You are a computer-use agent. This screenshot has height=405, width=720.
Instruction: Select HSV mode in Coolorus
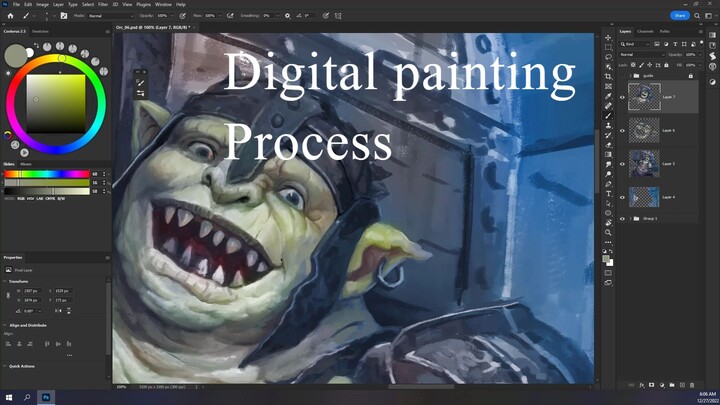tap(30, 199)
